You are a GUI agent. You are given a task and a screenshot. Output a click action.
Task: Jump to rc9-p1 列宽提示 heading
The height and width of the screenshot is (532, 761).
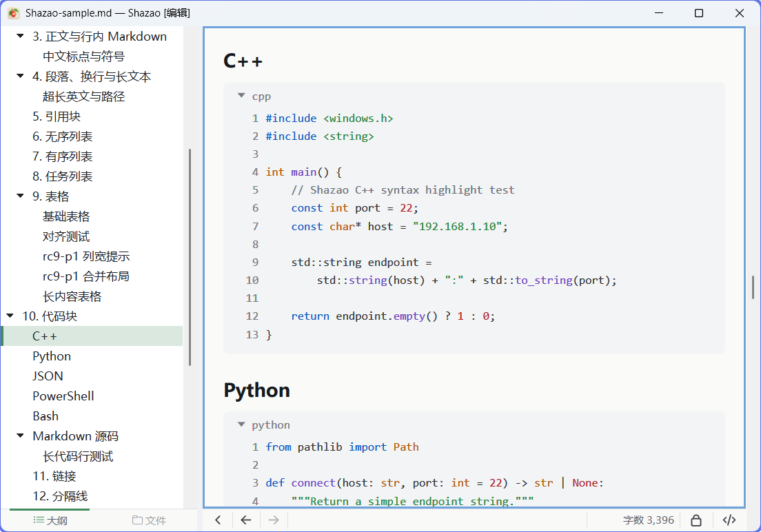click(86, 256)
